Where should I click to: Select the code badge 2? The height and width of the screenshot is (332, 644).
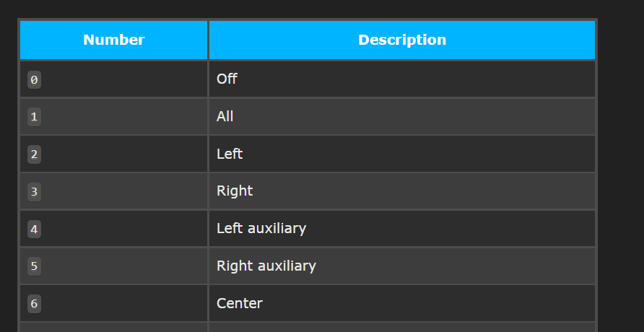point(34,154)
